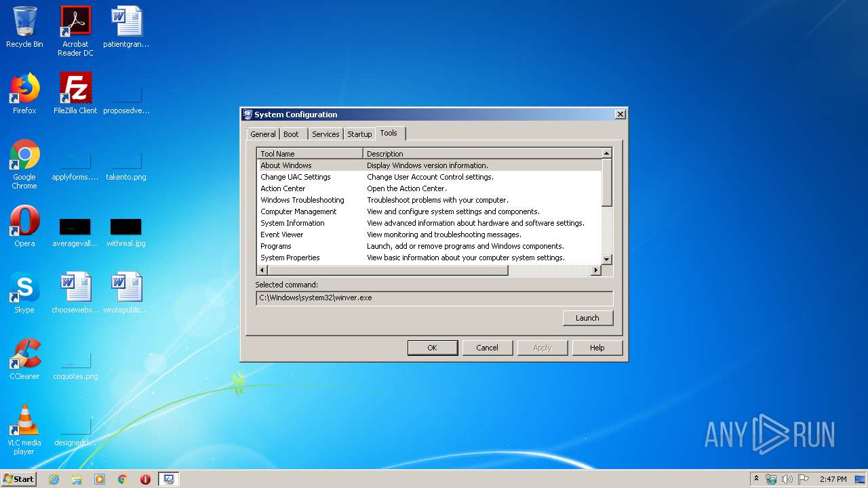The height and width of the screenshot is (488, 868).
Task: Launch Opera from the taskbar
Action: click(x=145, y=479)
